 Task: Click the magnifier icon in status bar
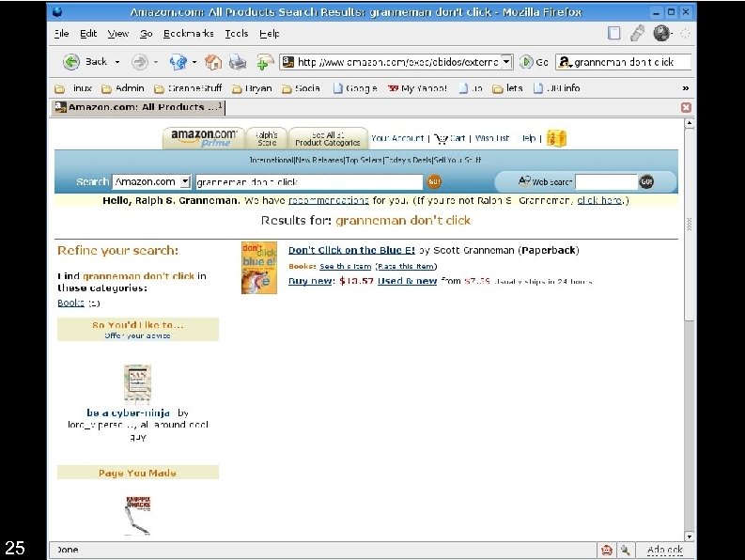tap(626, 550)
